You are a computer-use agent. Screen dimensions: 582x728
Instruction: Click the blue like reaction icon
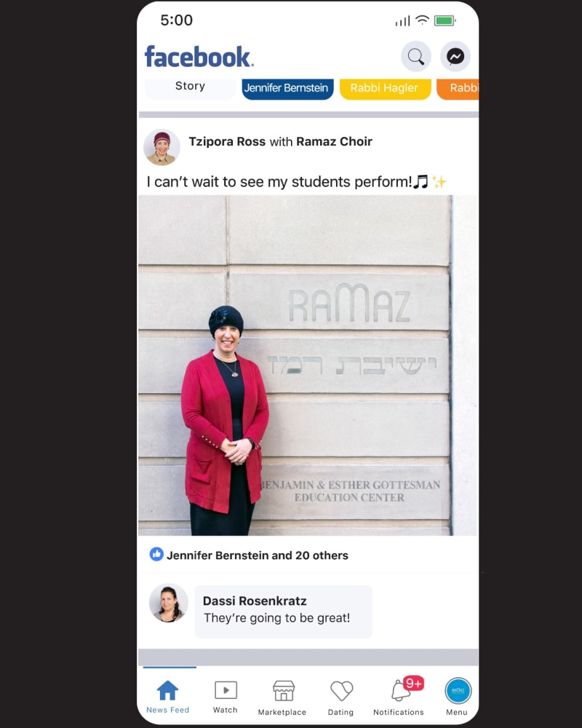[x=156, y=554]
